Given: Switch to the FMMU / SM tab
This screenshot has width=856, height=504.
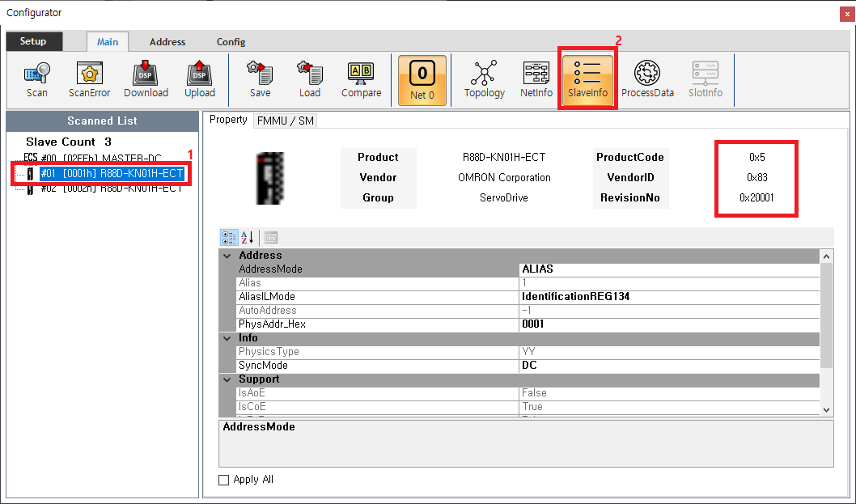Looking at the screenshot, I should [285, 121].
